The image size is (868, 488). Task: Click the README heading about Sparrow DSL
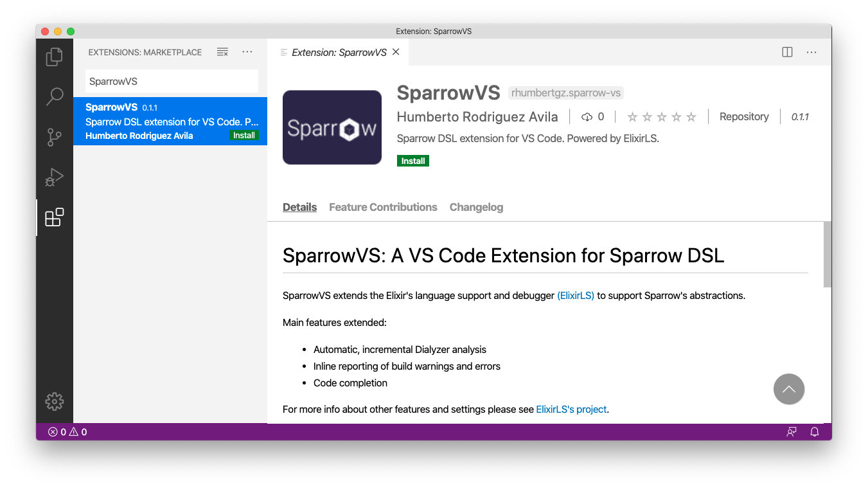(503, 255)
